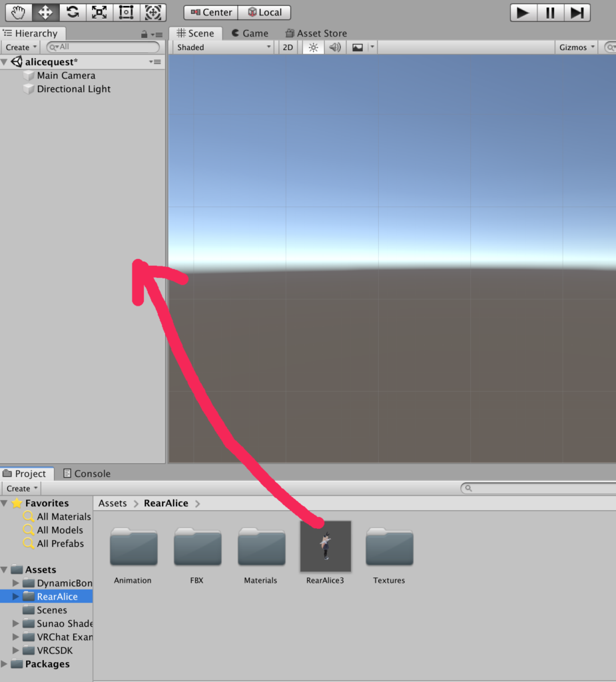The height and width of the screenshot is (682, 616).
Task: Select the RearAlice3 prefab thumbnail
Action: (326, 546)
